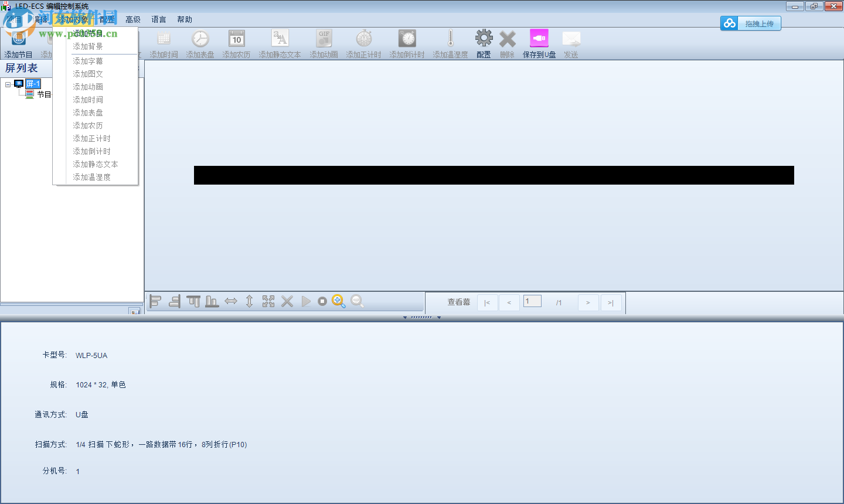Click the 添加表盘 clock toolbar icon

coord(200,39)
